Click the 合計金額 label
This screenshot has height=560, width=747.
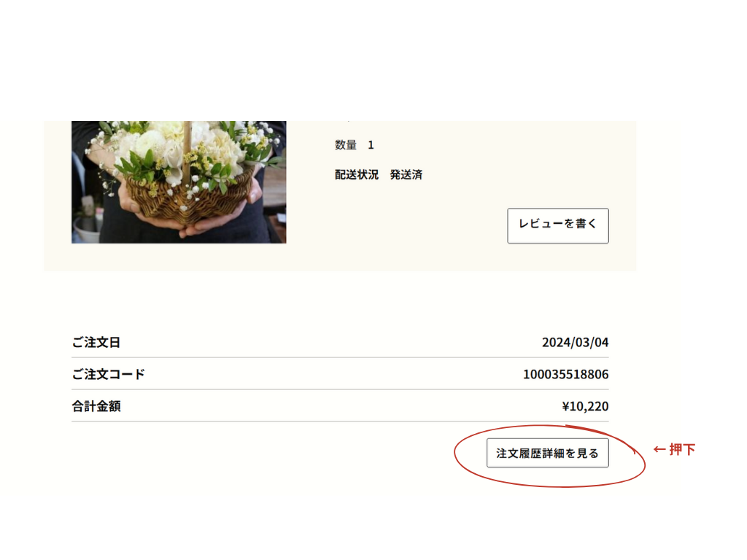96,406
